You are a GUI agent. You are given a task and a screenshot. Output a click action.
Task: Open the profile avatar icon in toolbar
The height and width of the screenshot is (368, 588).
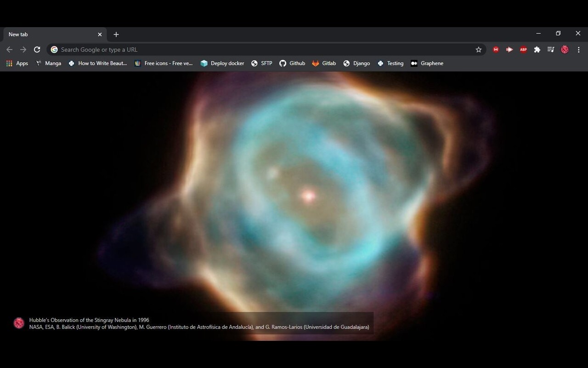click(x=565, y=50)
